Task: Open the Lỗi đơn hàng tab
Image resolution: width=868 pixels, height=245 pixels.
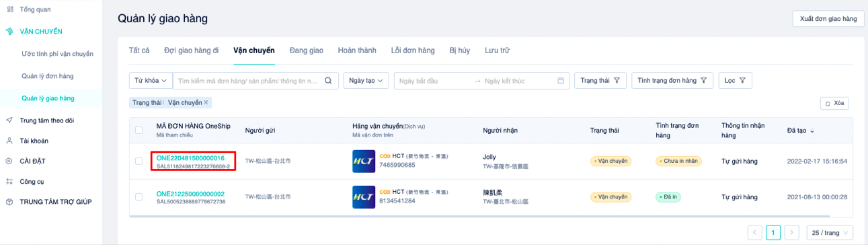Action: point(413,50)
